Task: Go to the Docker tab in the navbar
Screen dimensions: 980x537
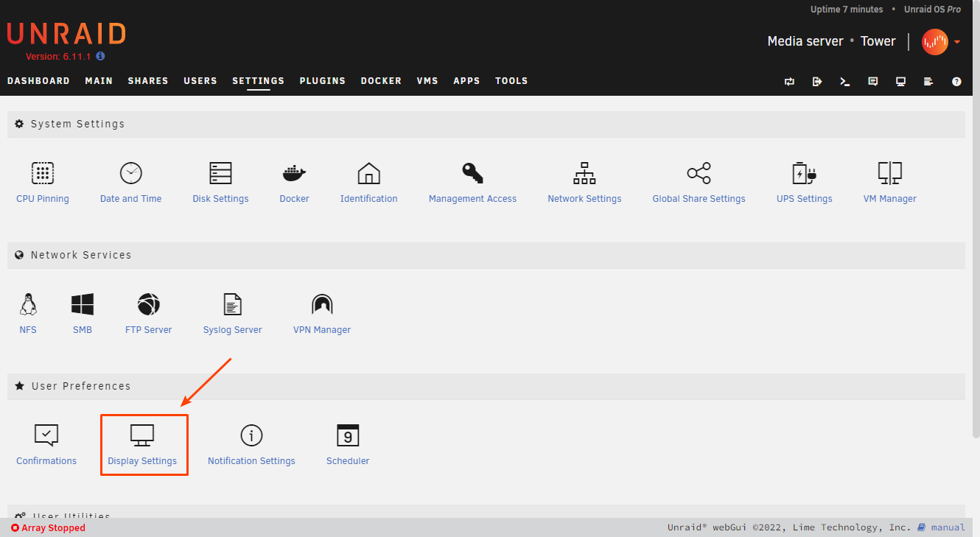Action: click(381, 81)
